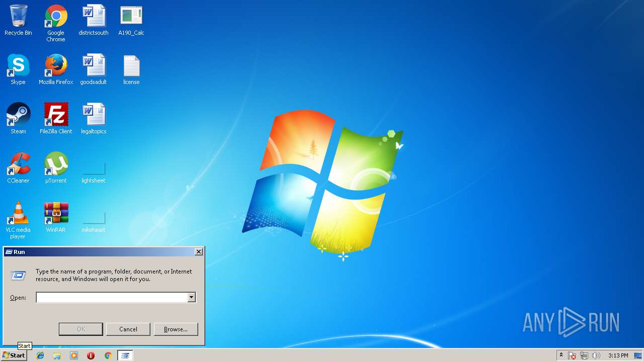644x362 pixels.
Task: Click the Open text input field
Action: [x=112, y=298]
